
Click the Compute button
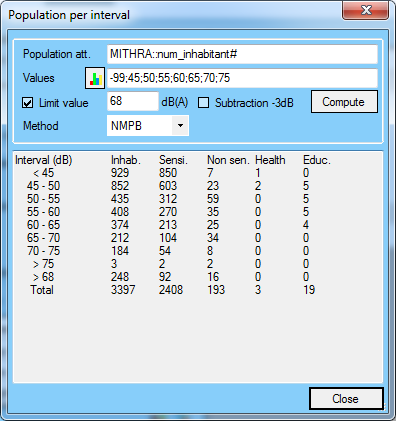click(344, 102)
